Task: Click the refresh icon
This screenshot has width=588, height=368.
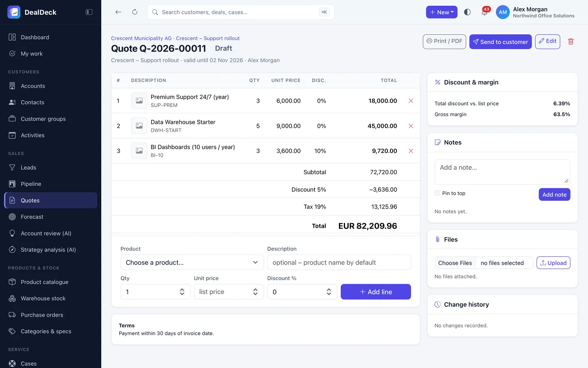Action: click(135, 12)
